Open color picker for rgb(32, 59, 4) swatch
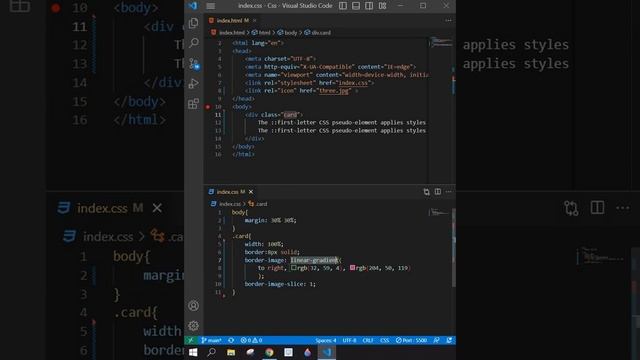The image size is (640, 360). (293, 268)
